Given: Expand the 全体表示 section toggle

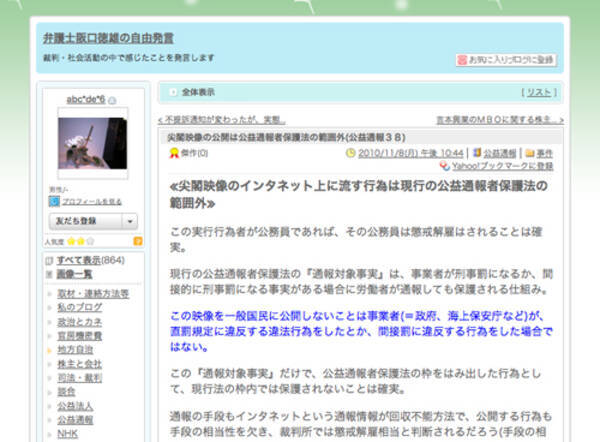Looking at the screenshot, I should 172,92.
